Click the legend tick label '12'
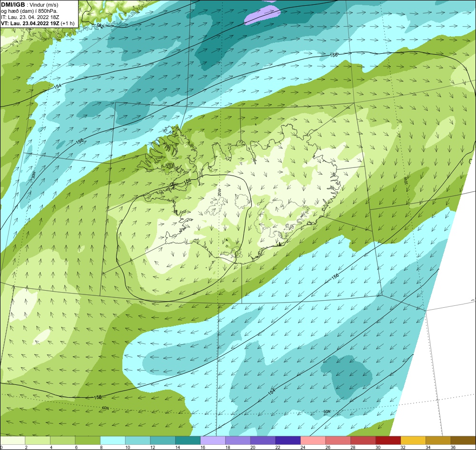The width and height of the screenshot is (476, 450). pos(152,447)
